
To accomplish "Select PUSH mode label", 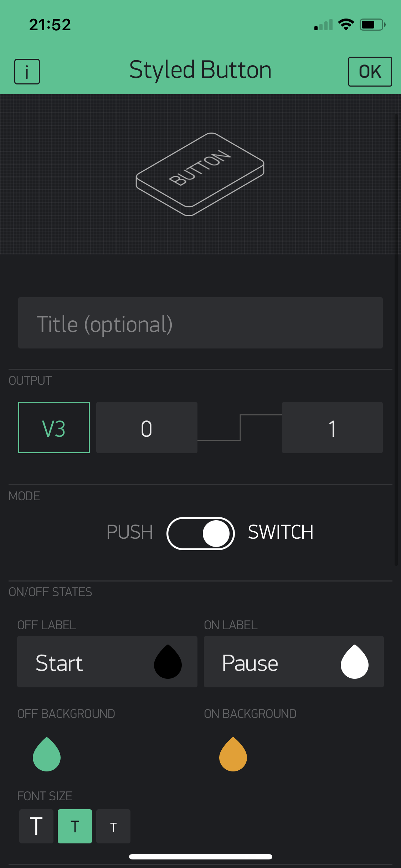I will pyautogui.click(x=129, y=532).
